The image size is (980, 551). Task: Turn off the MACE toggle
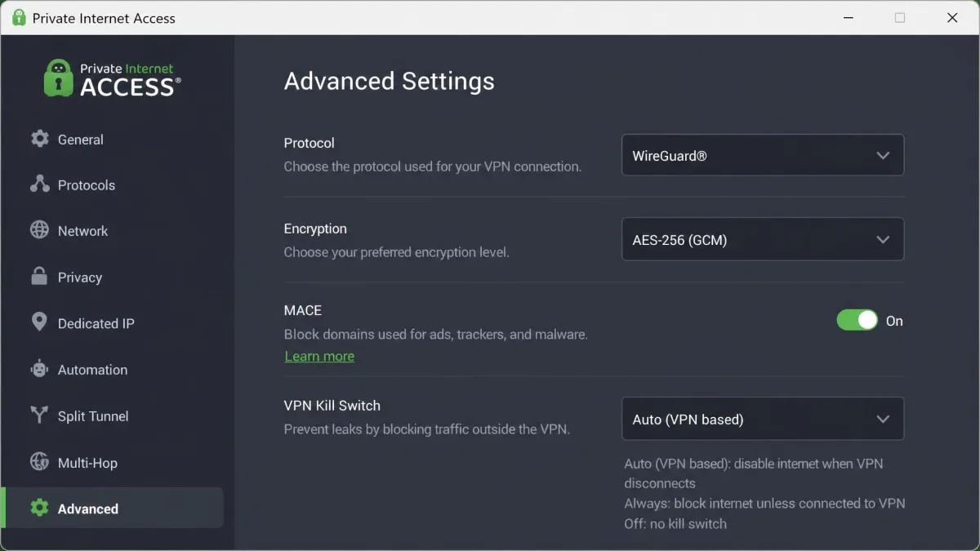pos(857,320)
